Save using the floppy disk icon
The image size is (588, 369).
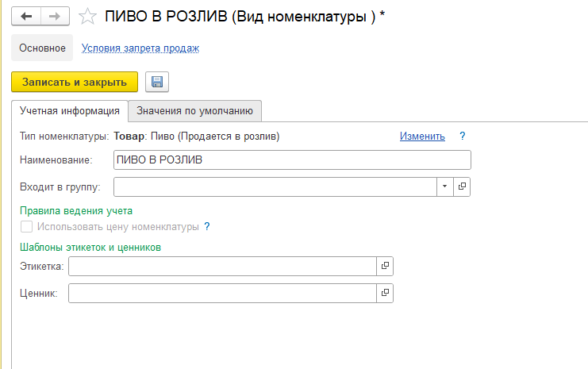[x=157, y=82]
